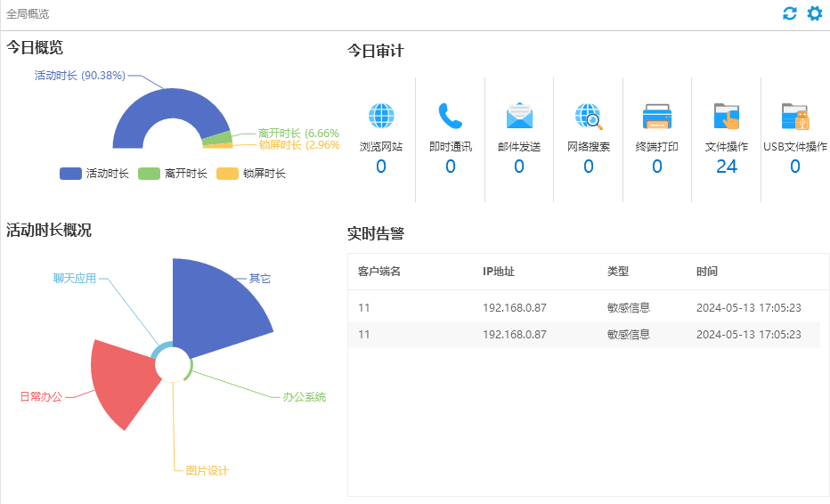Click the 类型 column header
The width and height of the screenshot is (830, 504).
(x=618, y=272)
